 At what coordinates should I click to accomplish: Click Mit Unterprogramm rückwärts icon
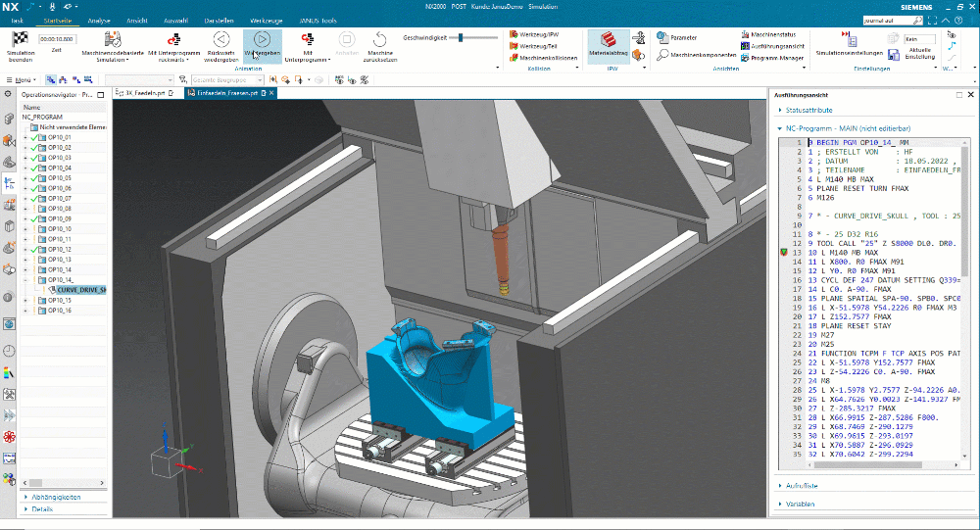(x=173, y=39)
